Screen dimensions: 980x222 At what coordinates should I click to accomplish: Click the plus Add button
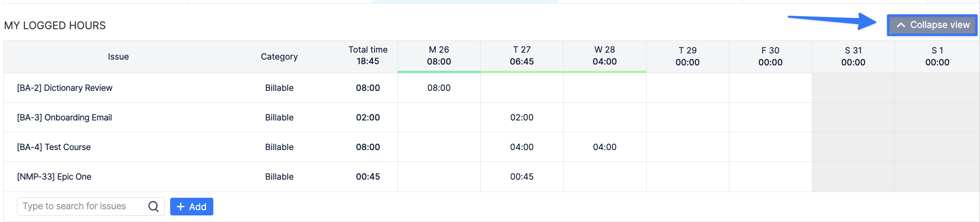pyautogui.click(x=192, y=207)
